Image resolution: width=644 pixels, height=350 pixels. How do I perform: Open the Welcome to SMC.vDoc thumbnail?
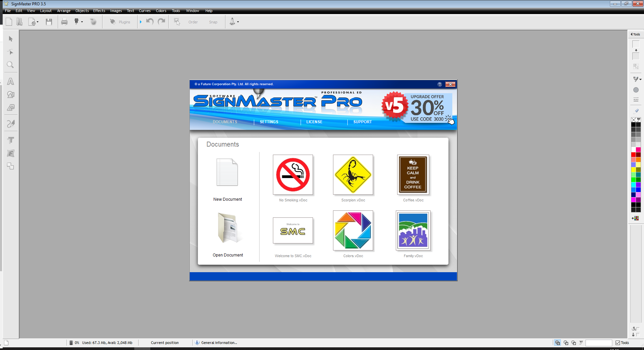(x=293, y=230)
